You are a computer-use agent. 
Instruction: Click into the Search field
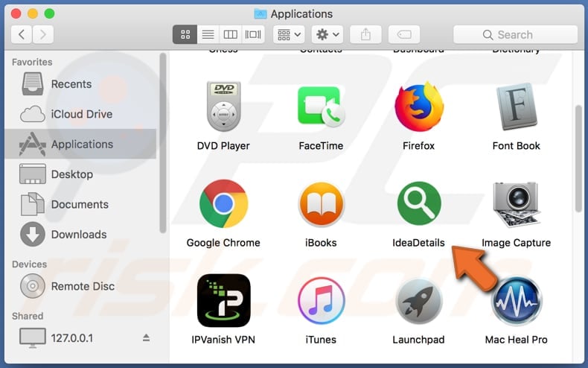coord(515,34)
